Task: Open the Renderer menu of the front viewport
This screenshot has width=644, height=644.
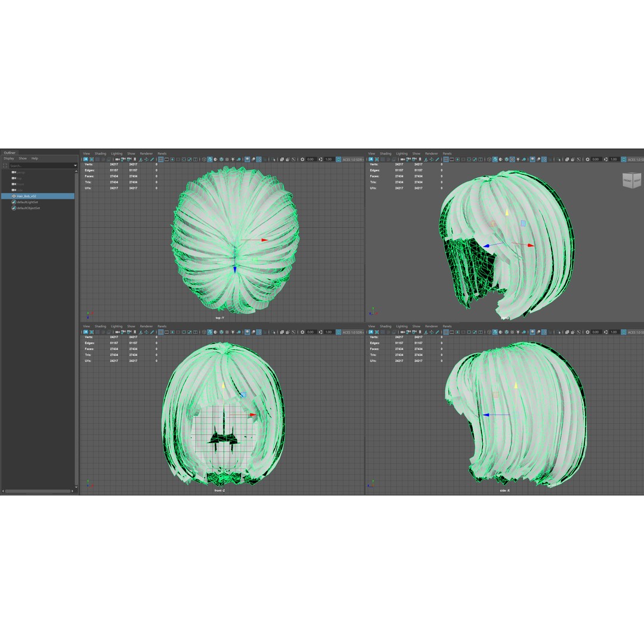Action: click(147, 326)
